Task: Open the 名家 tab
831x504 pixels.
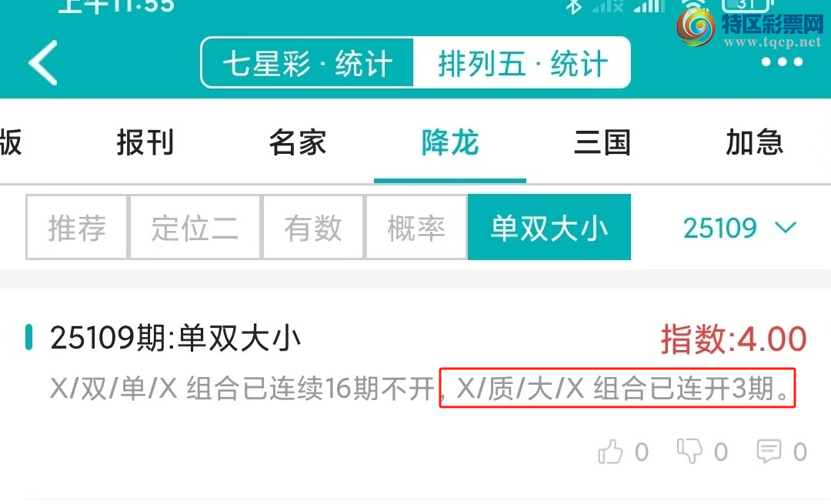Action: (297, 142)
